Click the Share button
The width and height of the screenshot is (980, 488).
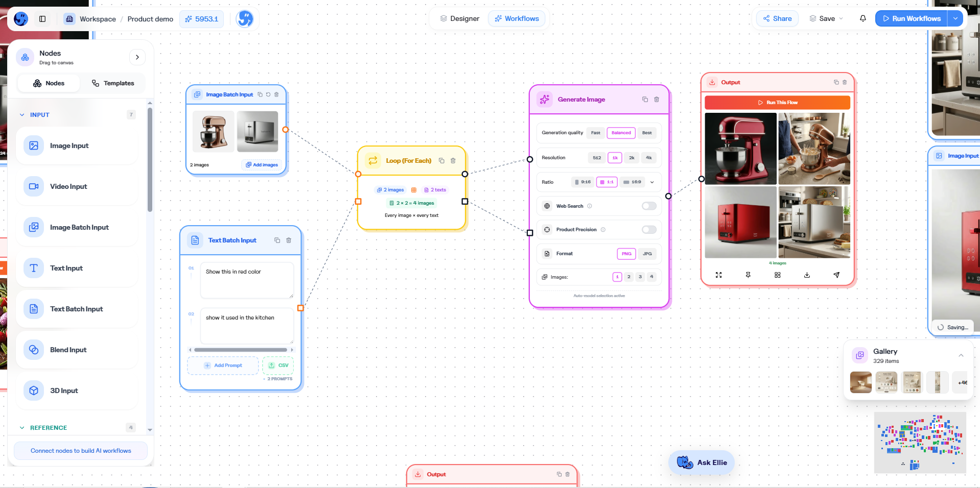(x=777, y=18)
